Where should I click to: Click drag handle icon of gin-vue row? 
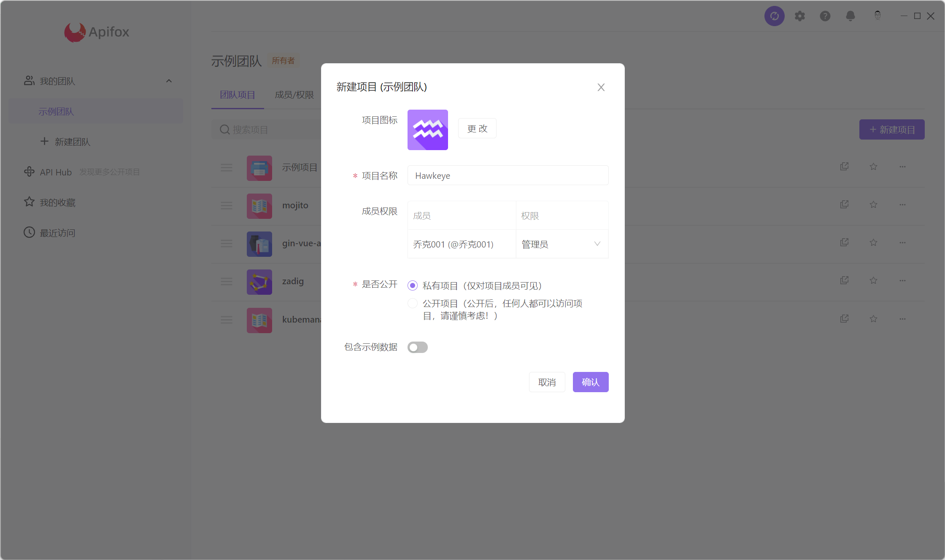click(227, 244)
